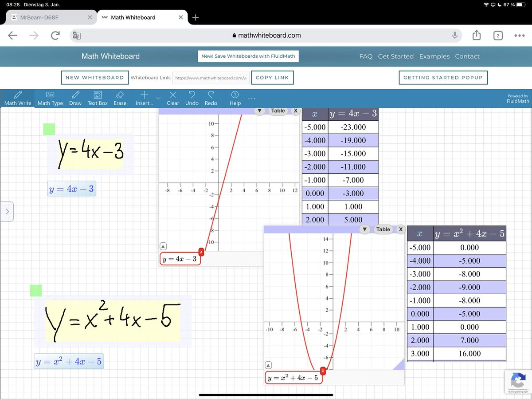Screen dimensions: 532x399
Task: Redo the last undone action
Action: coord(211,98)
